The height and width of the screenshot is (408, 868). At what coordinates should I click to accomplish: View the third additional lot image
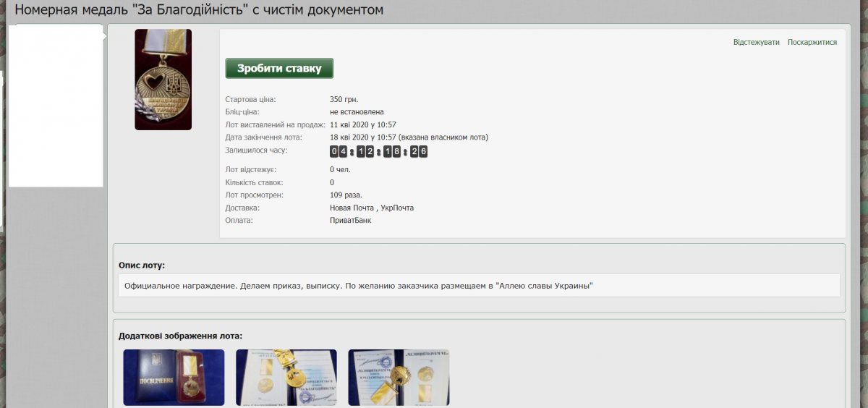pos(399,377)
